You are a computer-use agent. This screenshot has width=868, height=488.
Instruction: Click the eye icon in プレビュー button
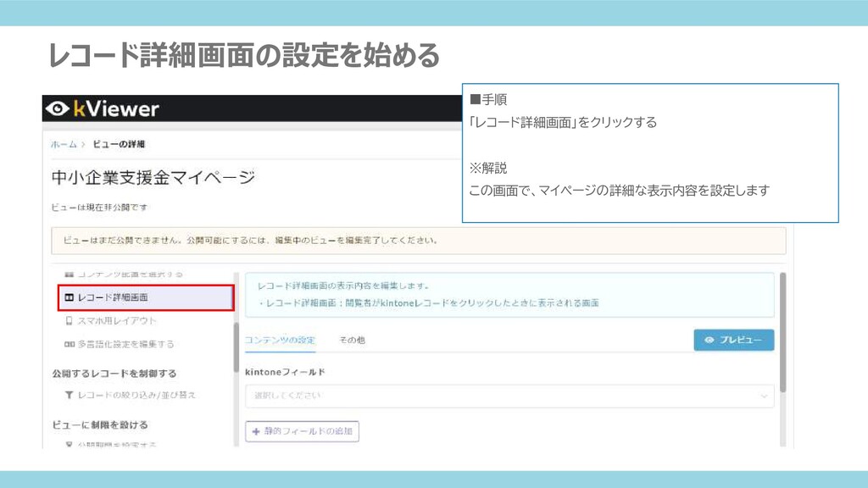pyautogui.click(x=709, y=340)
